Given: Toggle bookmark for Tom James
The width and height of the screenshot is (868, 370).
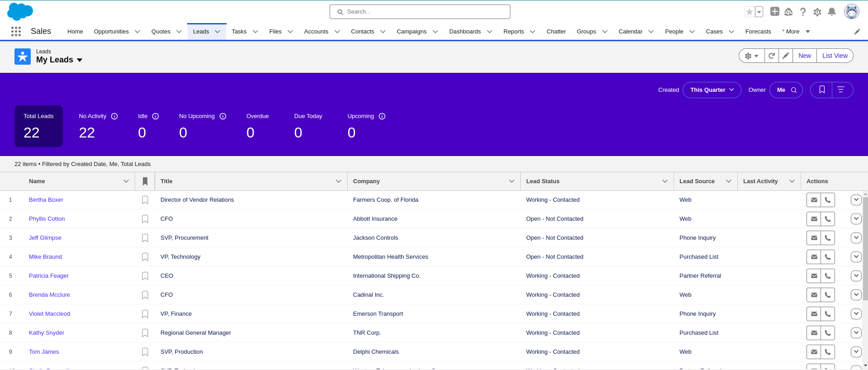Looking at the screenshot, I should [x=145, y=352].
